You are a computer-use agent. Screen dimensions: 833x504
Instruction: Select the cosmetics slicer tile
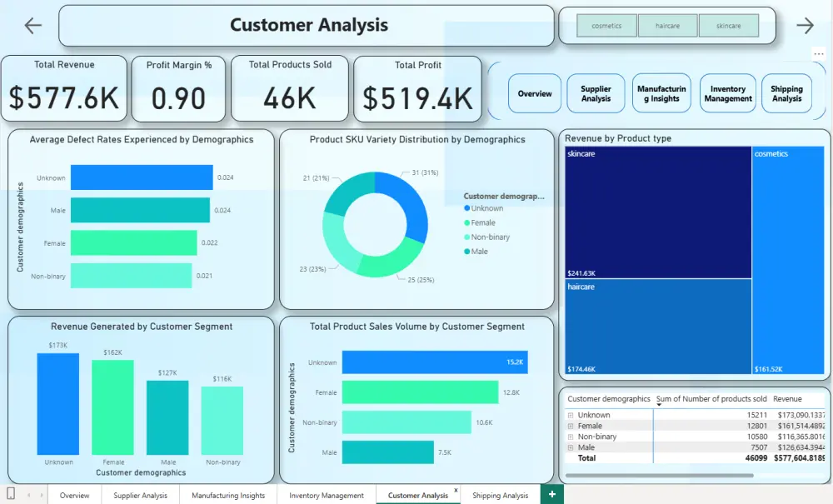(606, 26)
